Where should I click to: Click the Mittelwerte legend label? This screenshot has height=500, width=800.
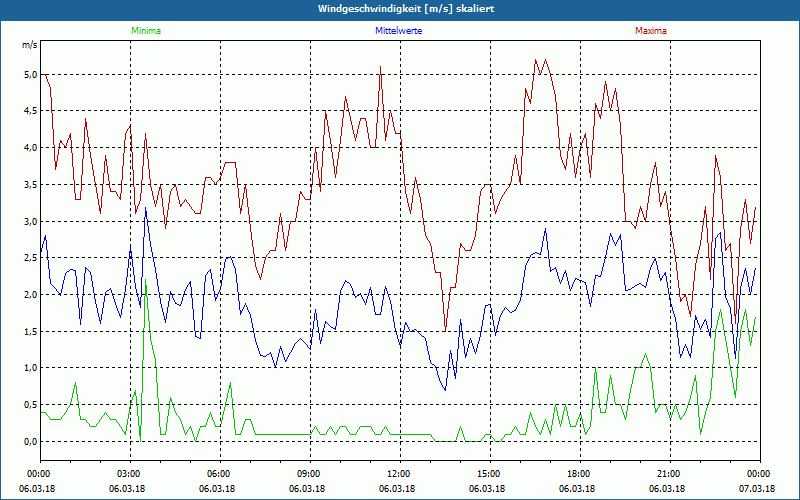(398, 31)
